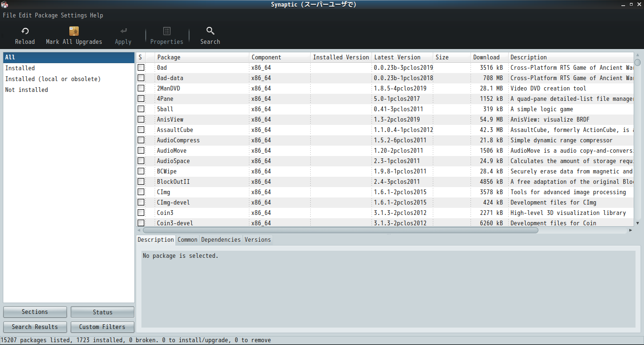The width and height of the screenshot is (644, 345).
Task: Click the status bar package count text
Action: (x=136, y=340)
